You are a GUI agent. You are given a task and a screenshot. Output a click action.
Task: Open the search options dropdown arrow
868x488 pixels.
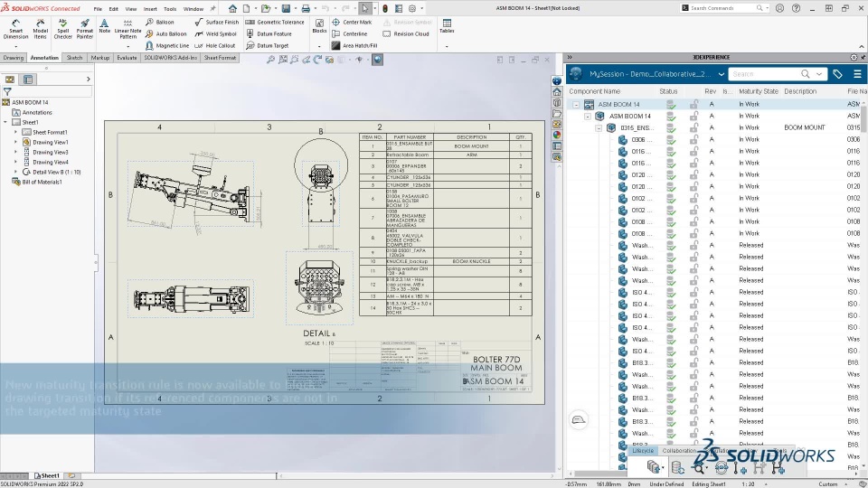tap(819, 74)
